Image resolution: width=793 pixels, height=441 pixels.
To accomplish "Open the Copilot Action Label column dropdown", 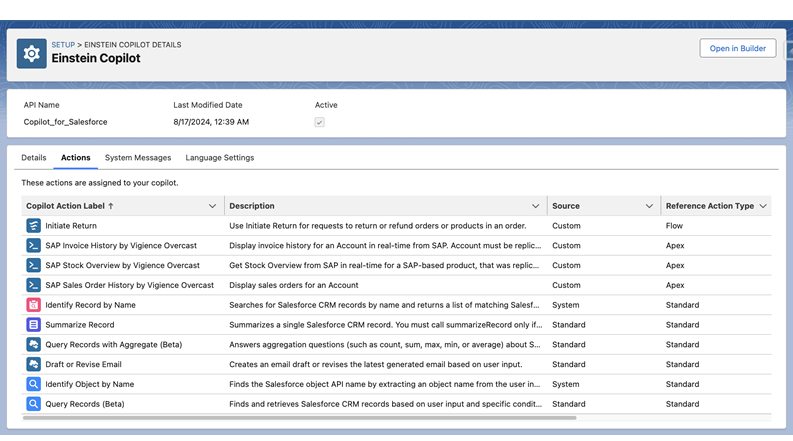I will 212,206.
